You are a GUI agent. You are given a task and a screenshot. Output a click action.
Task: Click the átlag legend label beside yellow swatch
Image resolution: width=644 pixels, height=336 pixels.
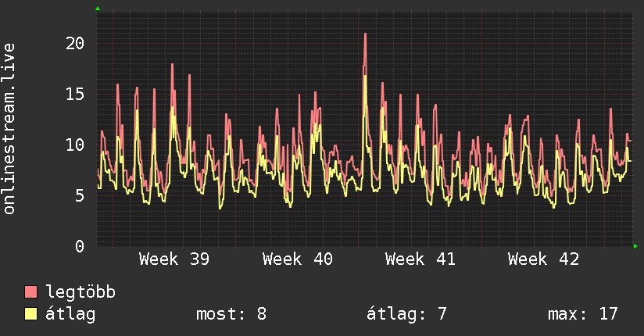[x=70, y=314]
